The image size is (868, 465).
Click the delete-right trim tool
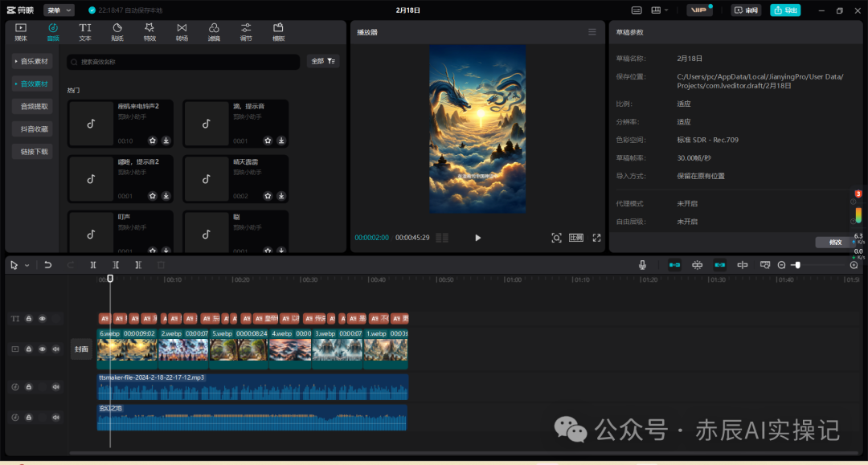pyautogui.click(x=138, y=265)
